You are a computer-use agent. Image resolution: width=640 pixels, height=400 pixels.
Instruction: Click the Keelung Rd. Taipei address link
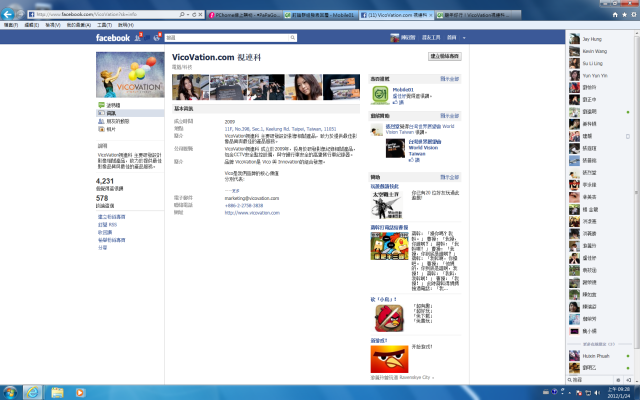280,129
